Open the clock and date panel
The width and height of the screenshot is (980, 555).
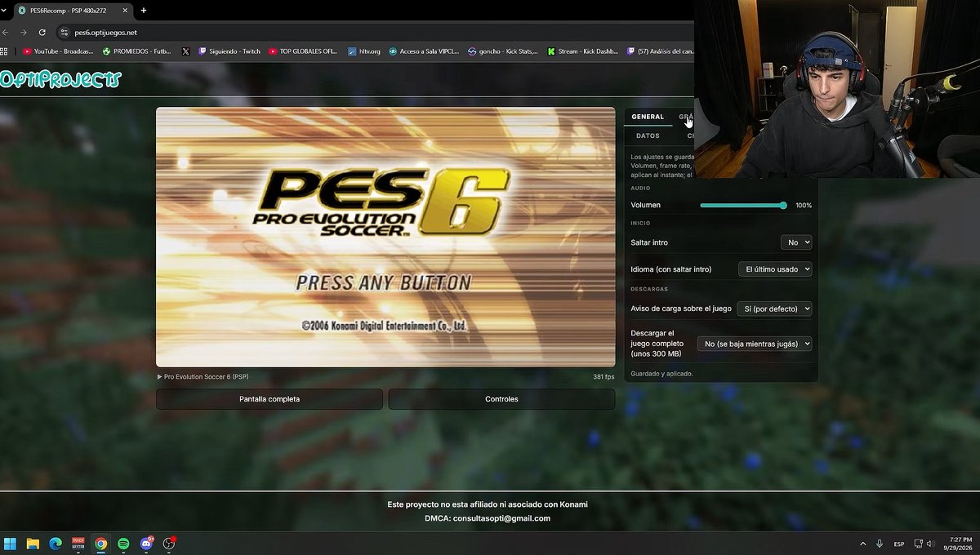960,544
